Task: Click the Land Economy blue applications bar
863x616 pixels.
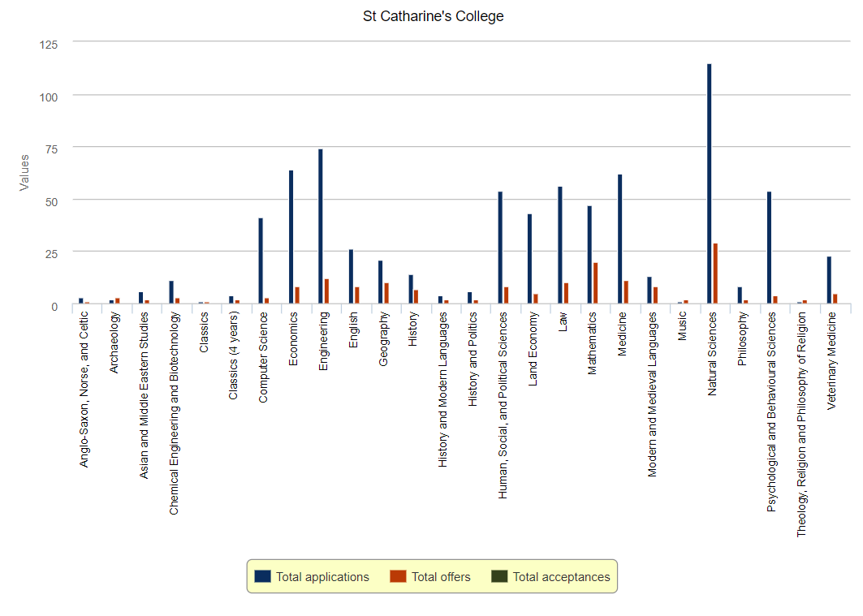Action: [529, 259]
